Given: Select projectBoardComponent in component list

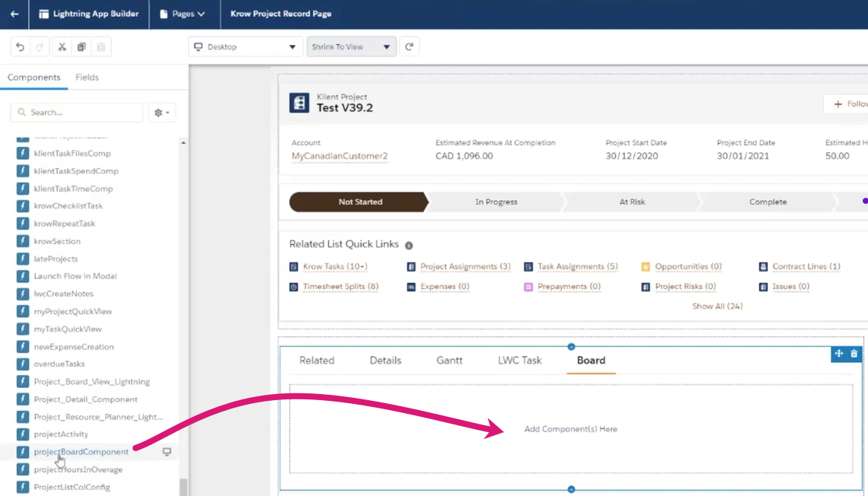Looking at the screenshot, I should [x=81, y=452].
